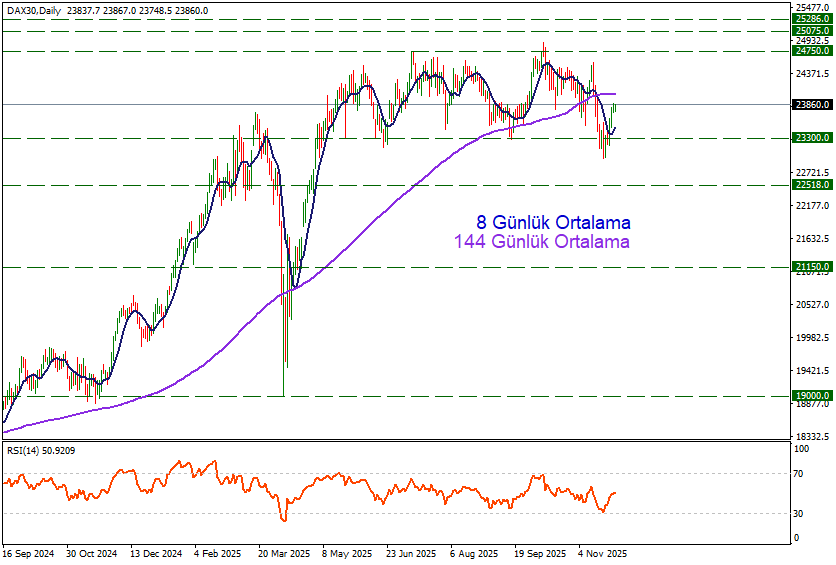Click the 19 Sep 2025 date label
The height and width of the screenshot is (565, 836).
pos(539,553)
